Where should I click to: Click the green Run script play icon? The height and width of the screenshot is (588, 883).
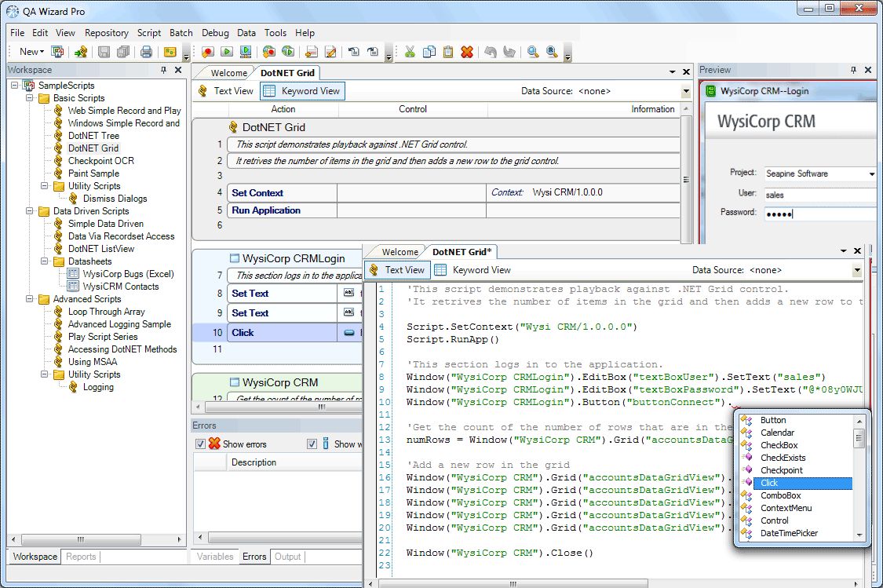(x=227, y=52)
